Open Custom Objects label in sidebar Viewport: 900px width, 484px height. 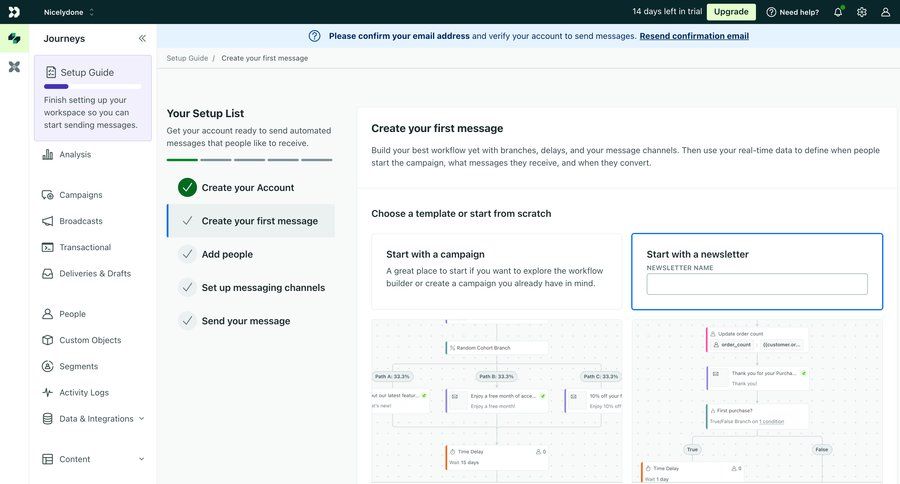click(x=90, y=340)
